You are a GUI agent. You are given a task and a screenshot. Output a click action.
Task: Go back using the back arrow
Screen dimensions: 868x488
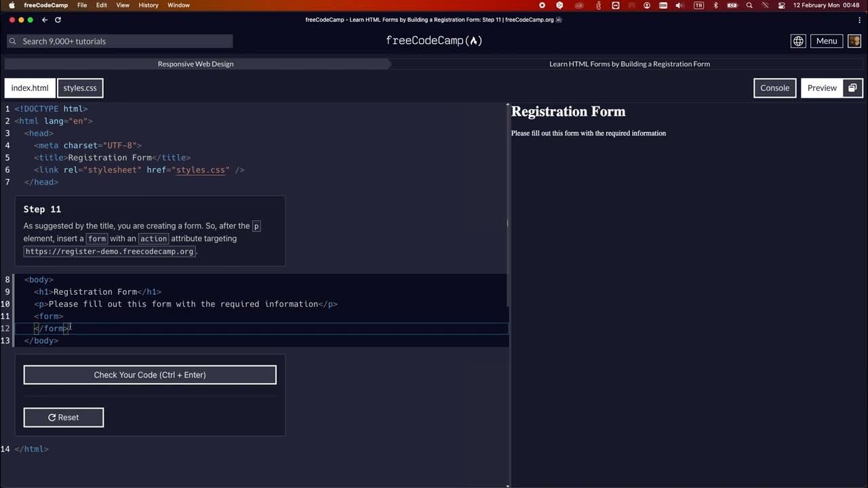(x=45, y=20)
